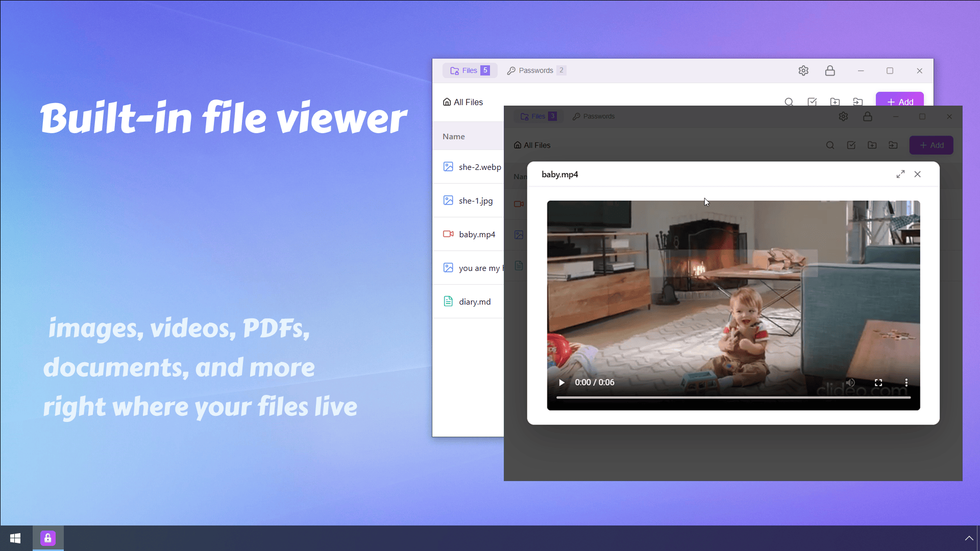Image resolution: width=980 pixels, height=551 pixels.
Task: Go to All Files in back window
Action: [x=462, y=102]
